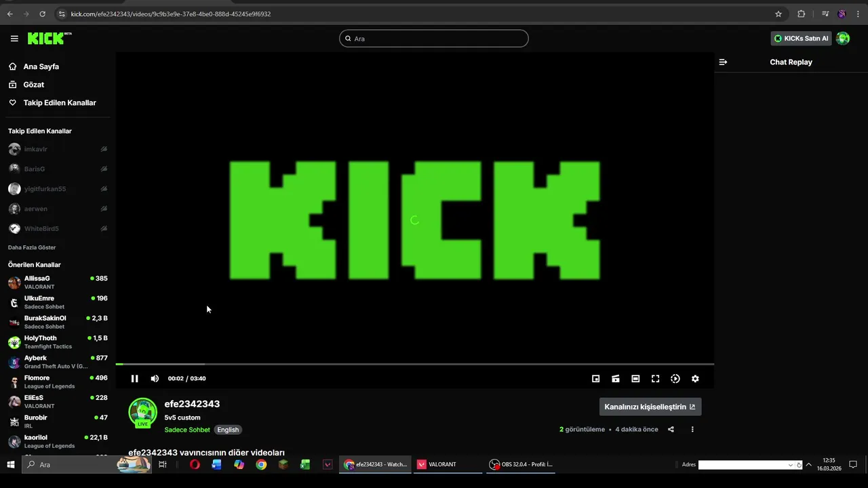Open the Chrome profile avatar
This screenshot has width=868, height=488.
[x=842, y=14]
